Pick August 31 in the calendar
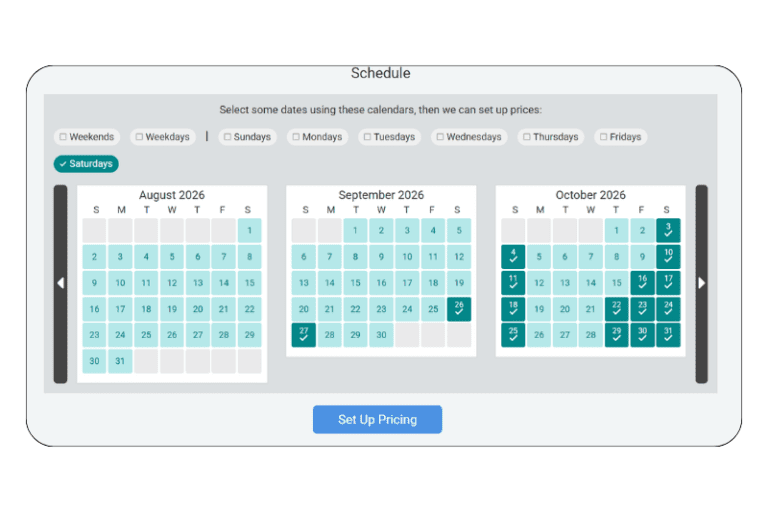This screenshot has width=768, height=512. click(120, 361)
